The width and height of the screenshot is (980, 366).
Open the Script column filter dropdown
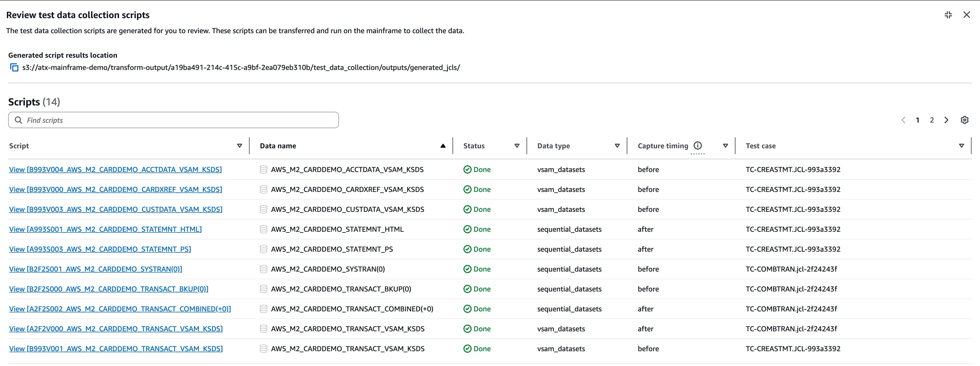(239, 145)
